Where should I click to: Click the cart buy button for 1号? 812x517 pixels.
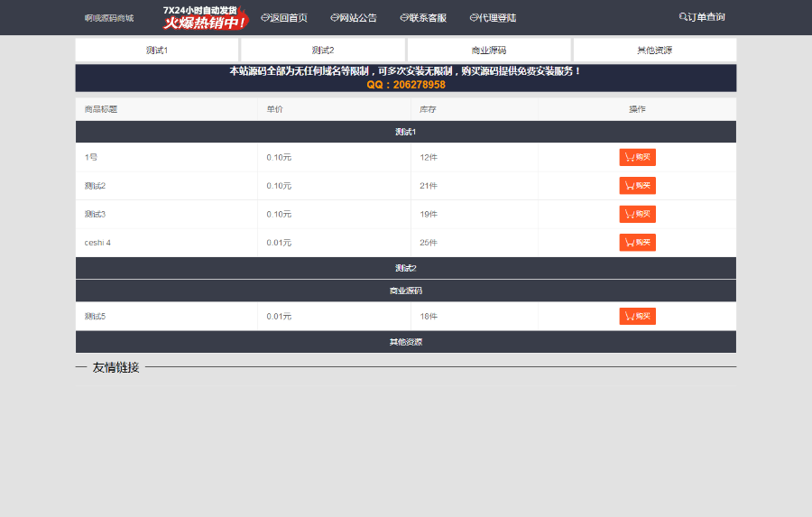click(638, 157)
